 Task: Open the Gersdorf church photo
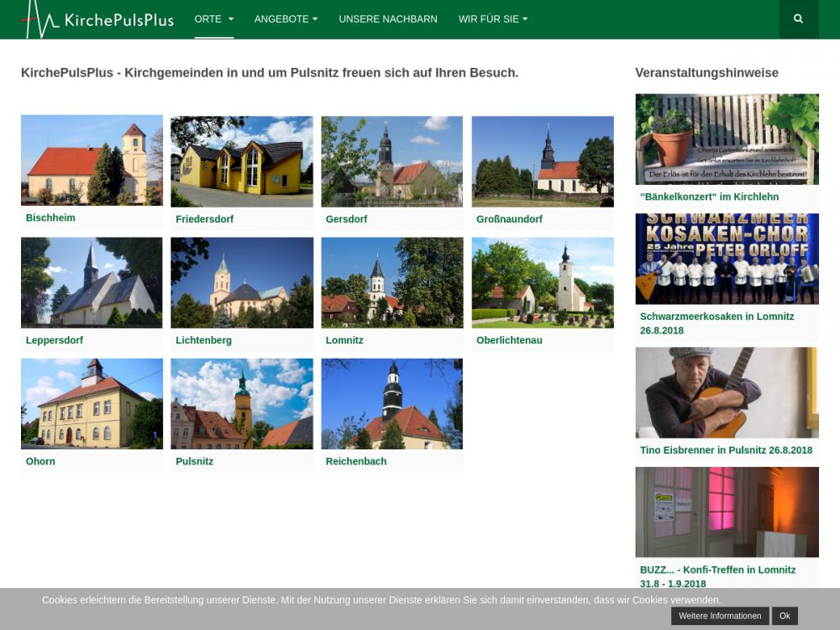[391, 161]
